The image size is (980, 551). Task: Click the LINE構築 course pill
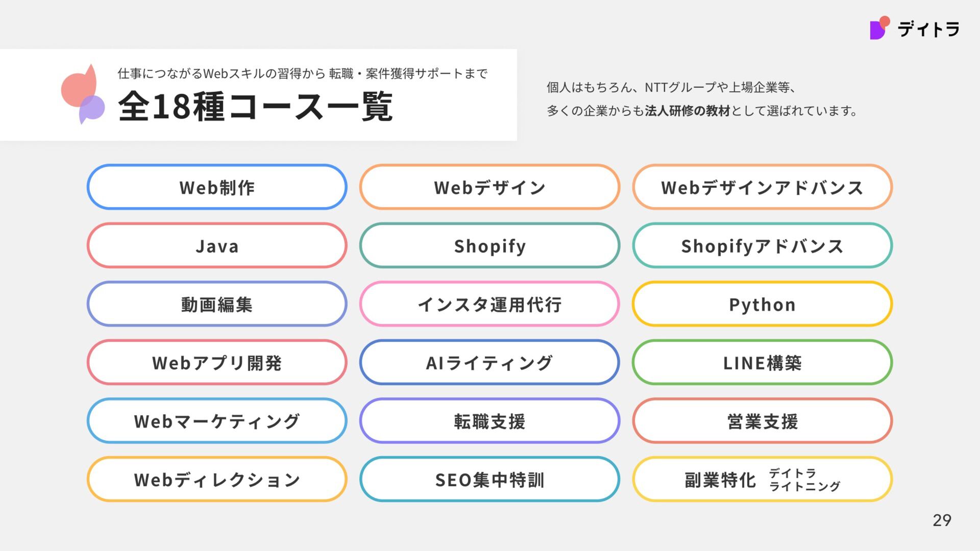coord(762,362)
